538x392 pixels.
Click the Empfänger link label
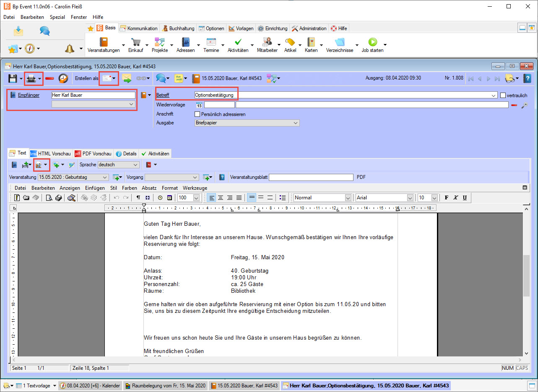[x=29, y=95]
